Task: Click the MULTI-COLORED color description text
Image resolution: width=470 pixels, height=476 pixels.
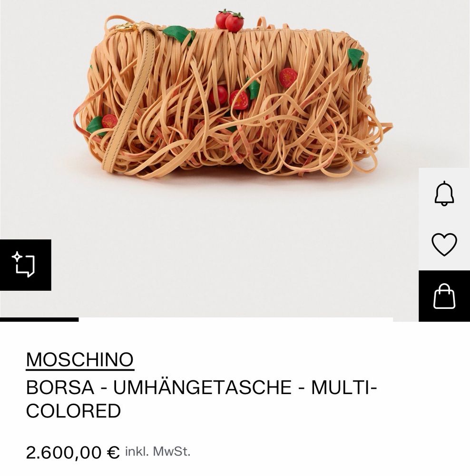Action: (202, 399)
